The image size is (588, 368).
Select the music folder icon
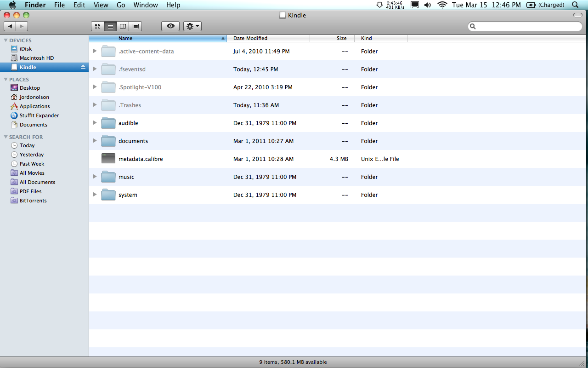pyautogui.click(x=108, y=177)
